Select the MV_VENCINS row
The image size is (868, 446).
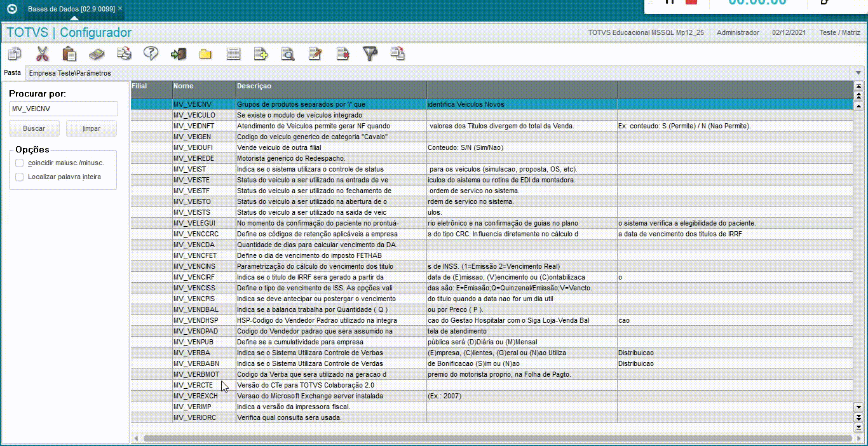point(491,266)
